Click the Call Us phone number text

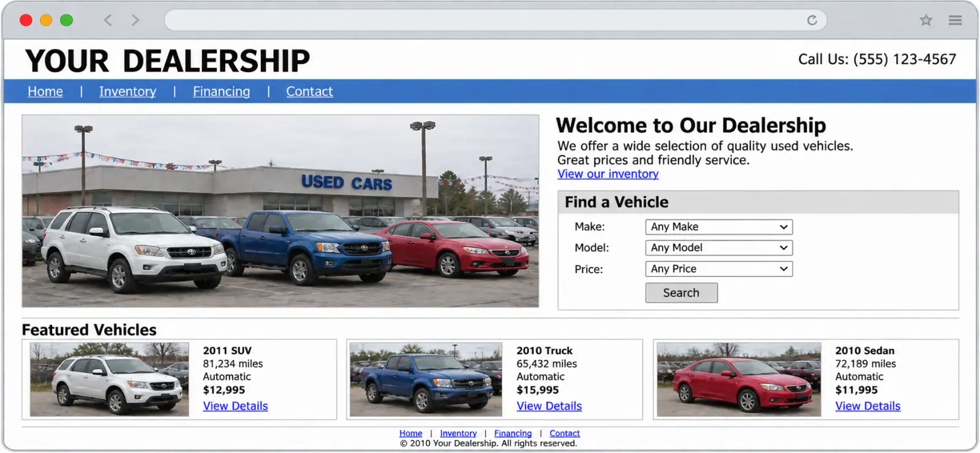pyautogui.click(x=877, y=59)
